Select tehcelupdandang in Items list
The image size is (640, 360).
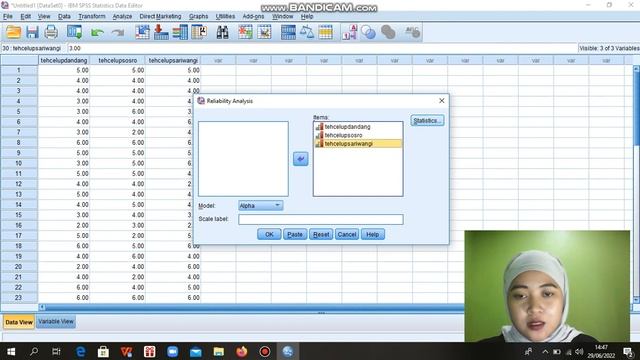point(358,127)
